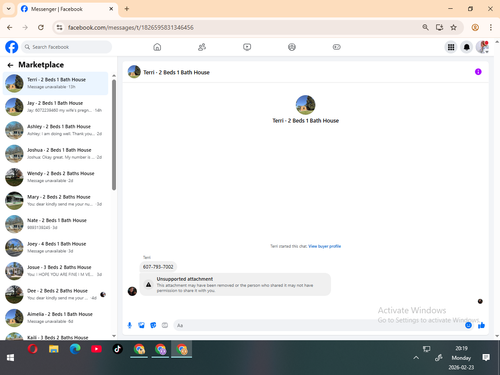Open Terri - 2 Beds 1 Bath House chat
The height and width of the screenshot is (375, 500).
pos(55,83)
